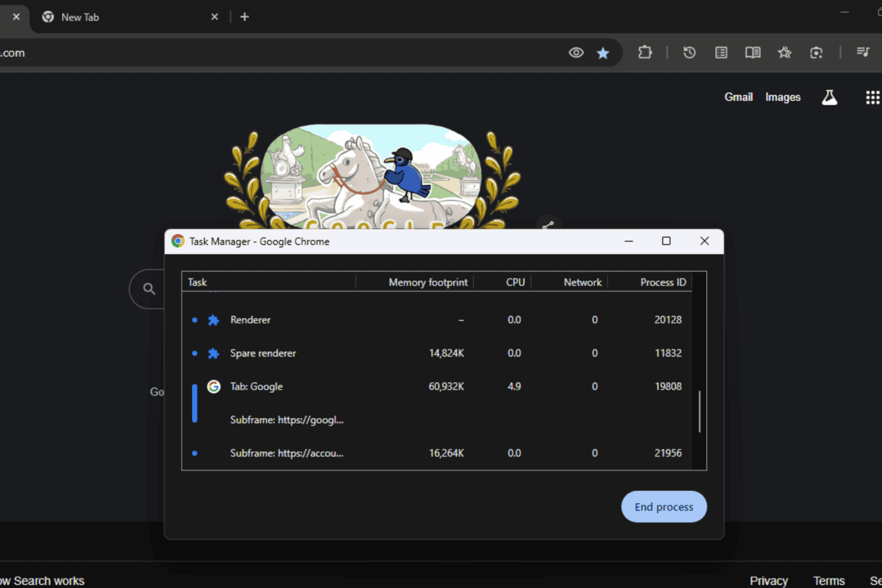This screenshot has width=882, height=588.
Task: Click the Google search magnifier icon
Action: coord(149,289)
